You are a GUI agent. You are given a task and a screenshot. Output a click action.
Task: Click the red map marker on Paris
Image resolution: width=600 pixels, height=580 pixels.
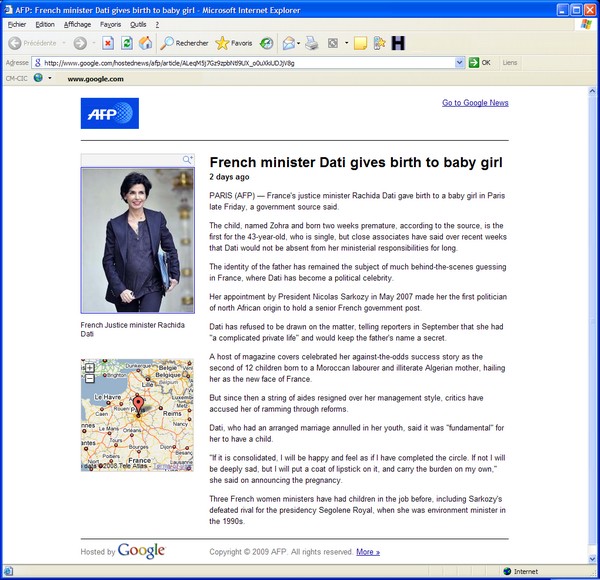(138, 405)
